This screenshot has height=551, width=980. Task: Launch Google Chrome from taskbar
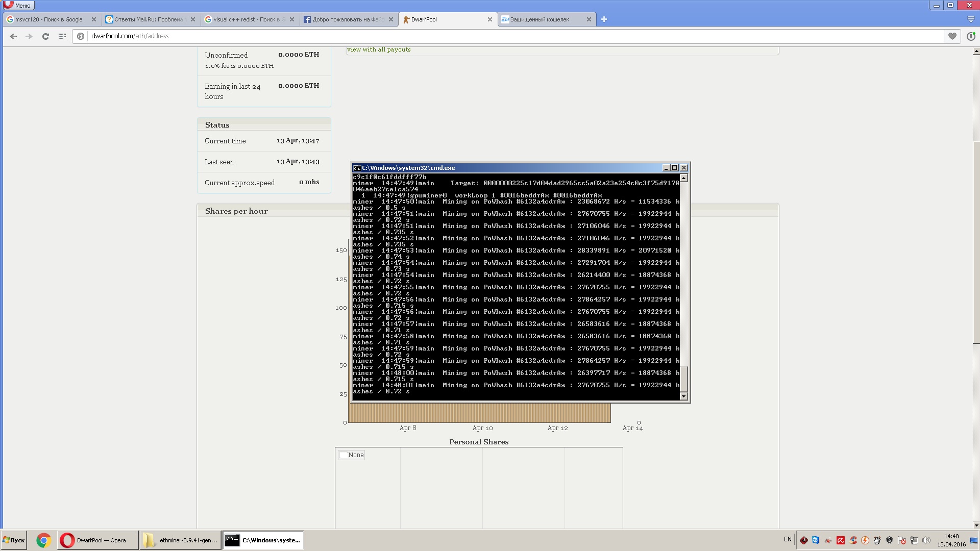coord(43,540)
